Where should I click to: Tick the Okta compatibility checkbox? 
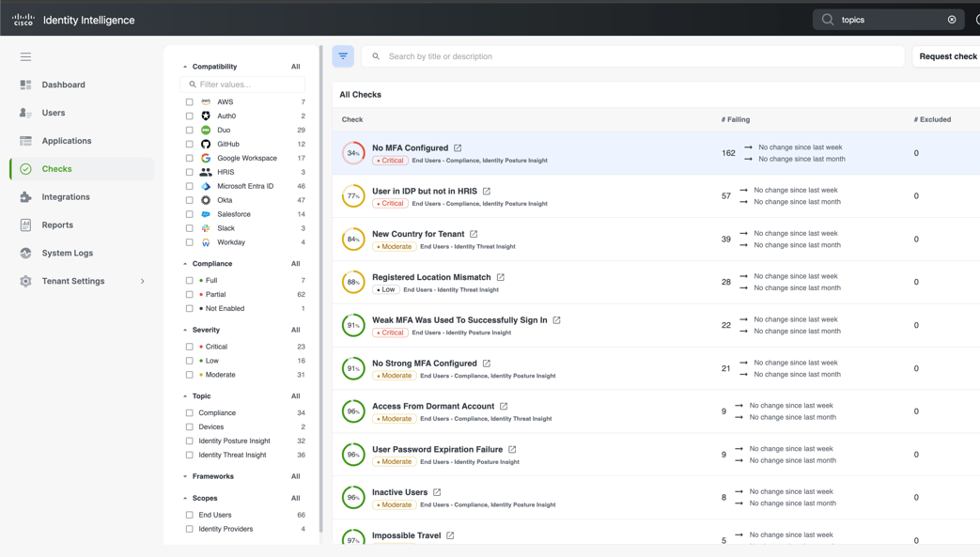(x=190, y=200)
